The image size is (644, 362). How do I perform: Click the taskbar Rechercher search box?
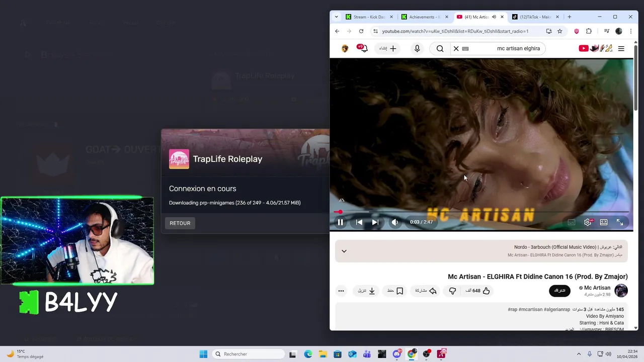pyautogui.click(x=249, y=354)
